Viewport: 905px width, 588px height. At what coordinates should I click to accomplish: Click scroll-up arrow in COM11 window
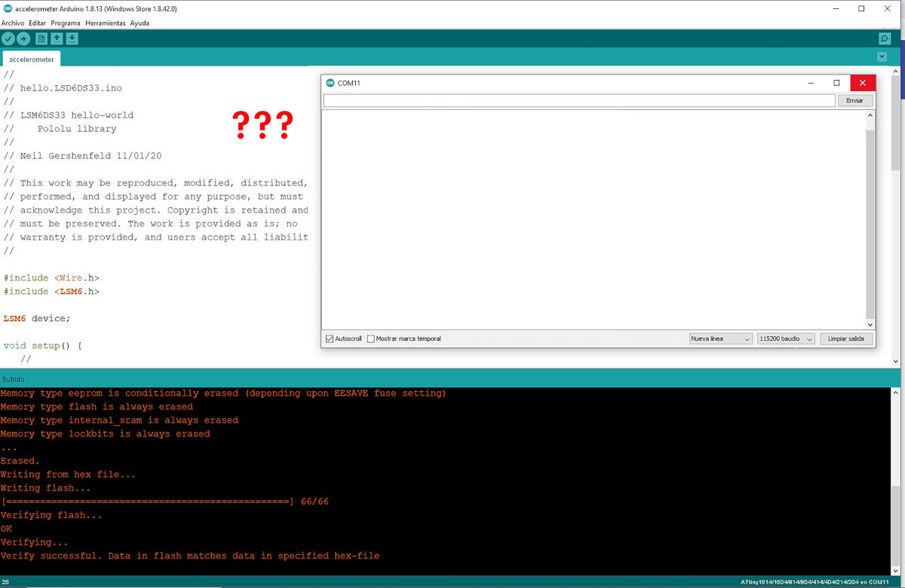click(x=870, y=115)
